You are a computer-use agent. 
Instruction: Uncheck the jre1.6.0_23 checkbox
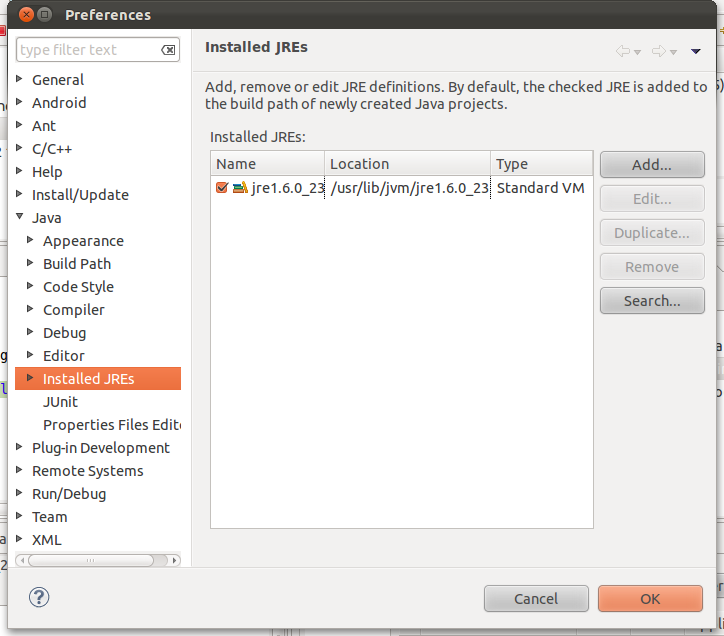click(x=222, y=188)
